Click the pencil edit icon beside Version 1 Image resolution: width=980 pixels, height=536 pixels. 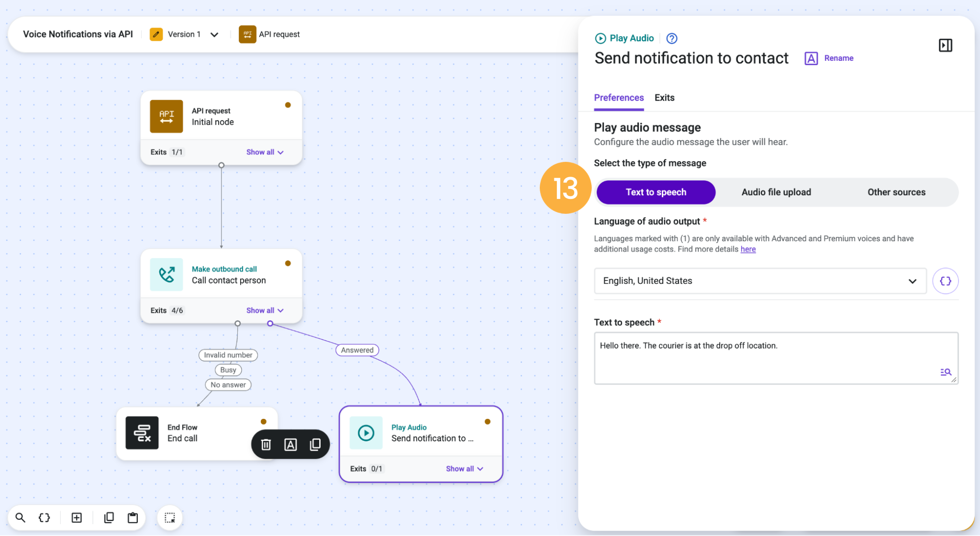tap(156, 34)
